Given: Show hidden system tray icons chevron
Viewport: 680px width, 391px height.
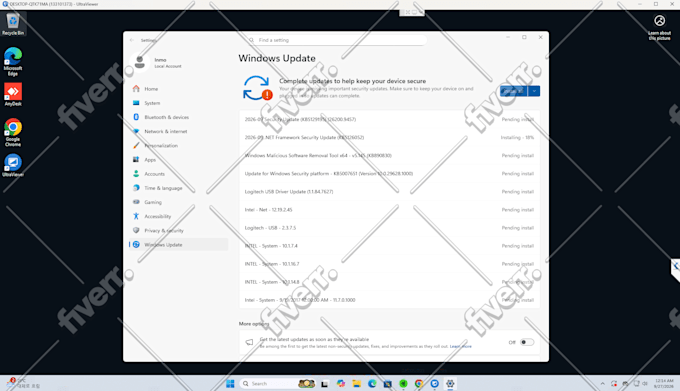Looking at the screenshot, I should click(602, 384).
